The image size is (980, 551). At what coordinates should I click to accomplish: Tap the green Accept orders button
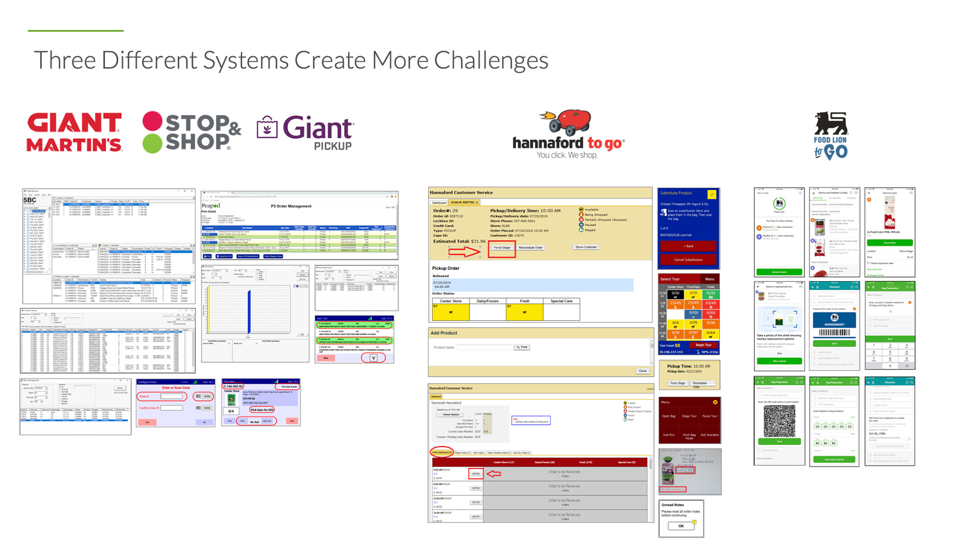(x=779, y=272)
